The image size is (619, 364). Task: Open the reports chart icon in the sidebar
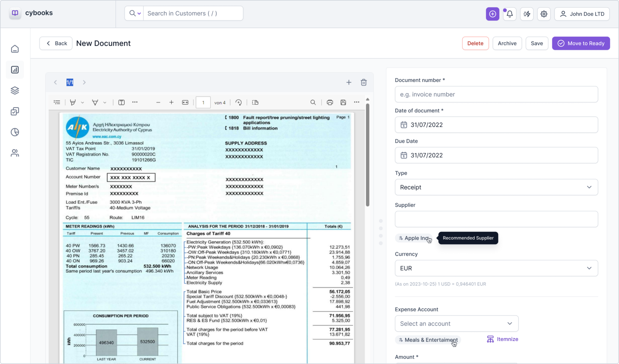(x=15, y=70)
